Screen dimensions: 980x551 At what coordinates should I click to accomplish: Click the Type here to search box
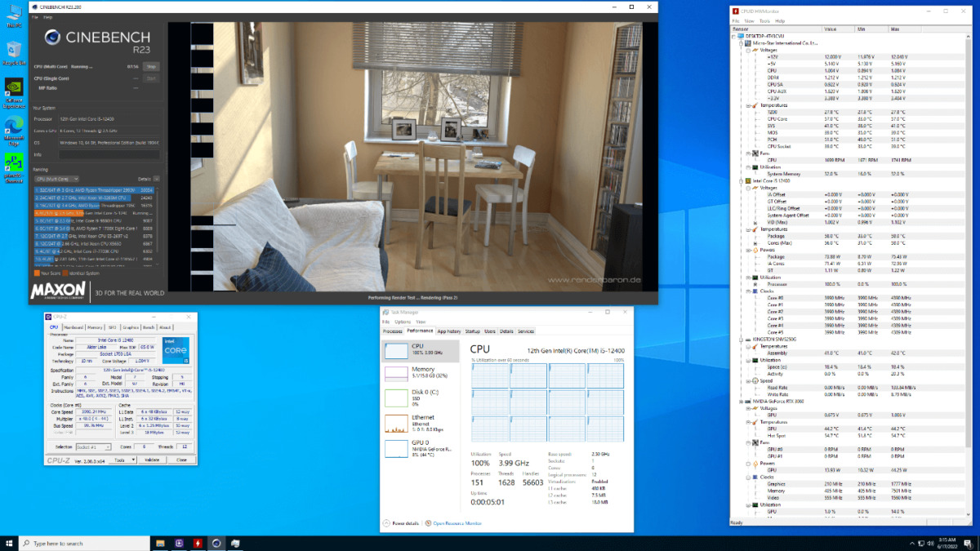(82, 543)
